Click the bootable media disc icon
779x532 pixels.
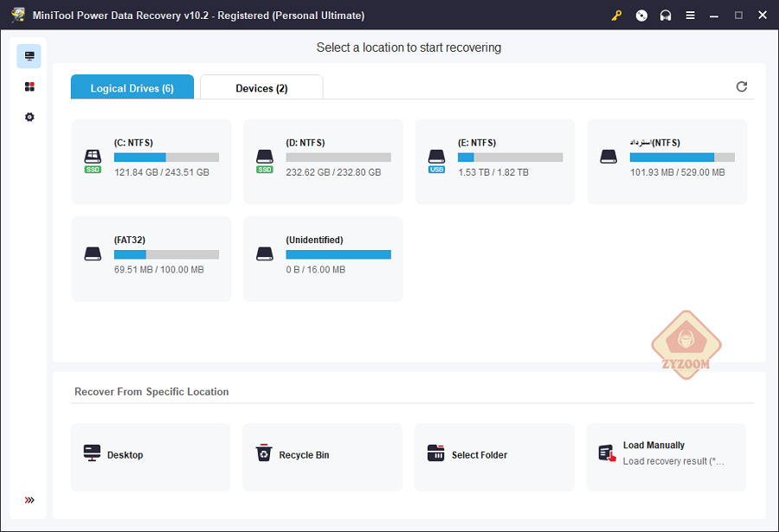(641, 16)
